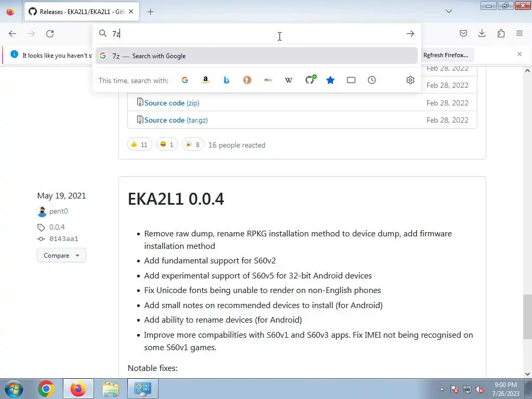Close the Releases EKA2L1 tab
This screenshot has height=399, width=532.
click(x=131, y=11)
